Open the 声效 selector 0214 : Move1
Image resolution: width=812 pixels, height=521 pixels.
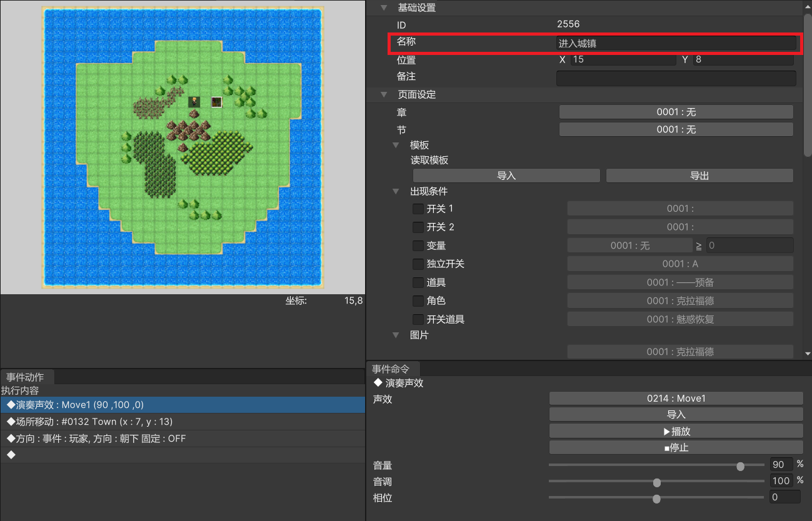676,399
